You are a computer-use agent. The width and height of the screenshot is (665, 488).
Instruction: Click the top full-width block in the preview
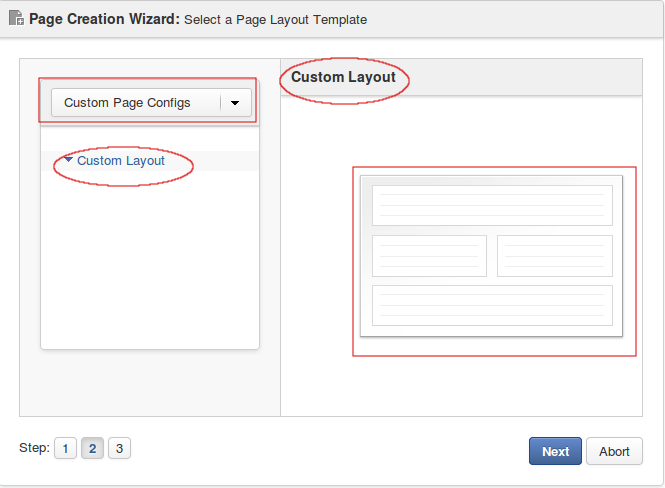492,205
